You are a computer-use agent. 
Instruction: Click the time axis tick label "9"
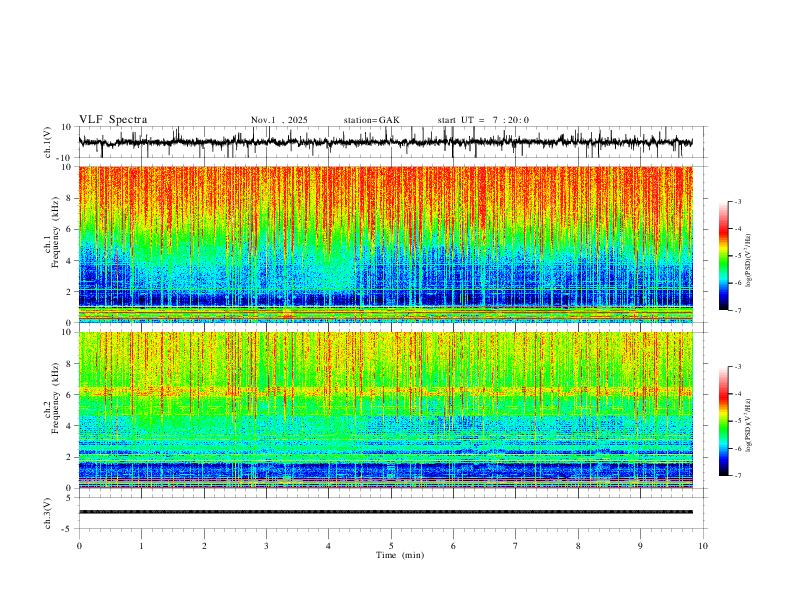[x=640, y=546]
